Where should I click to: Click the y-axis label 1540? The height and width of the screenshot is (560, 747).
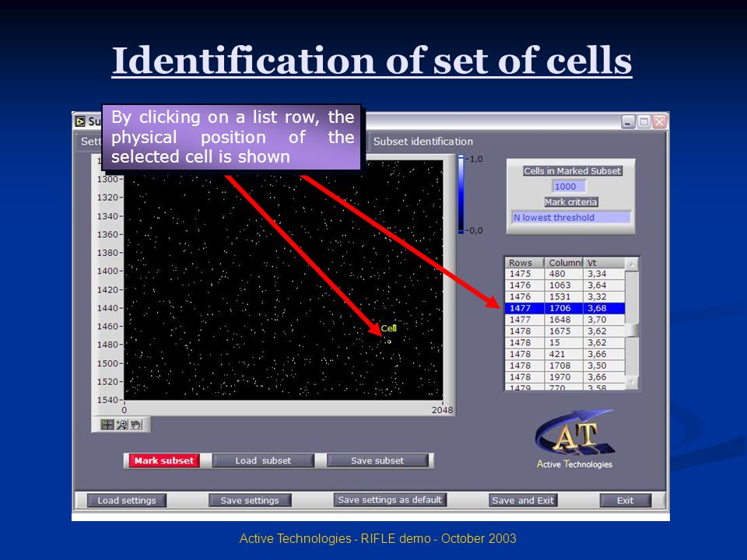[107, 400]
